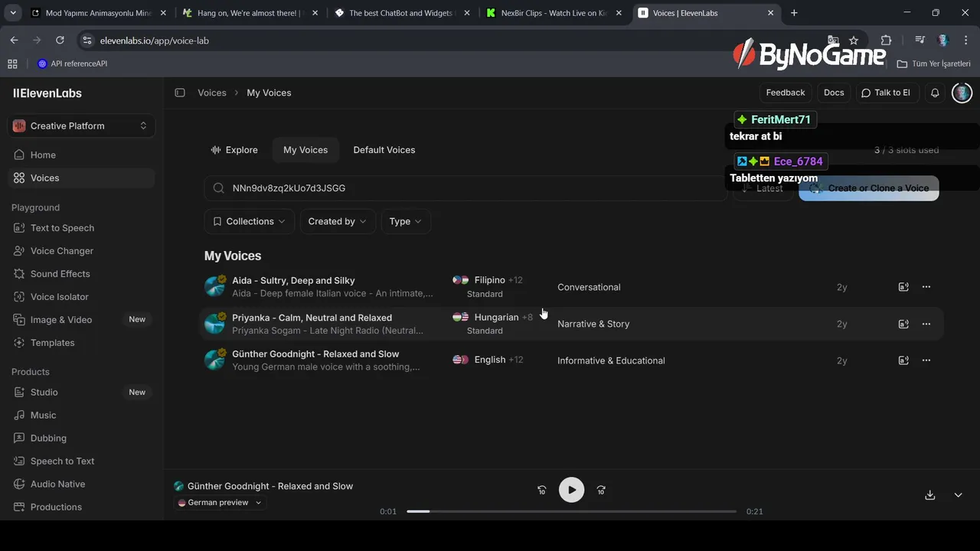Focus the voice search field
The image size is (980, 551).
click(465, 188)
